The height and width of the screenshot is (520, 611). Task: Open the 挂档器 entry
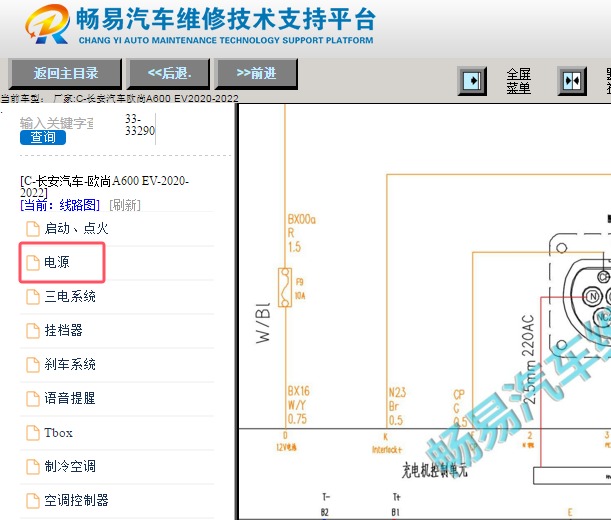(x=64, y=330)
